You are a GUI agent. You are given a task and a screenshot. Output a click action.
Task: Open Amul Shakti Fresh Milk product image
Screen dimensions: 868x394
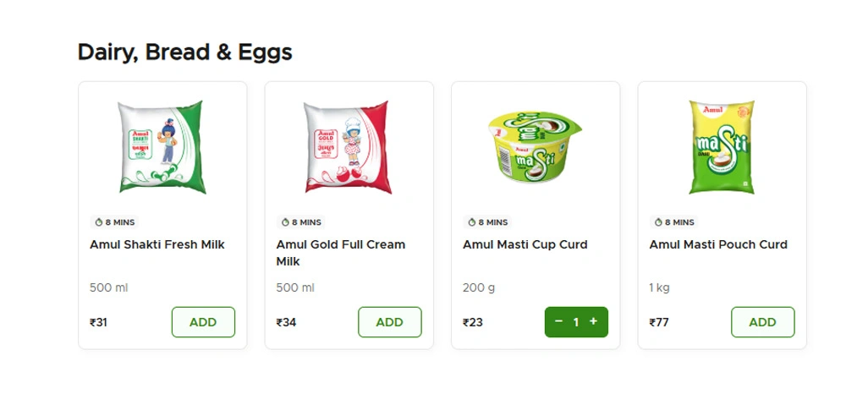(162, 147)
